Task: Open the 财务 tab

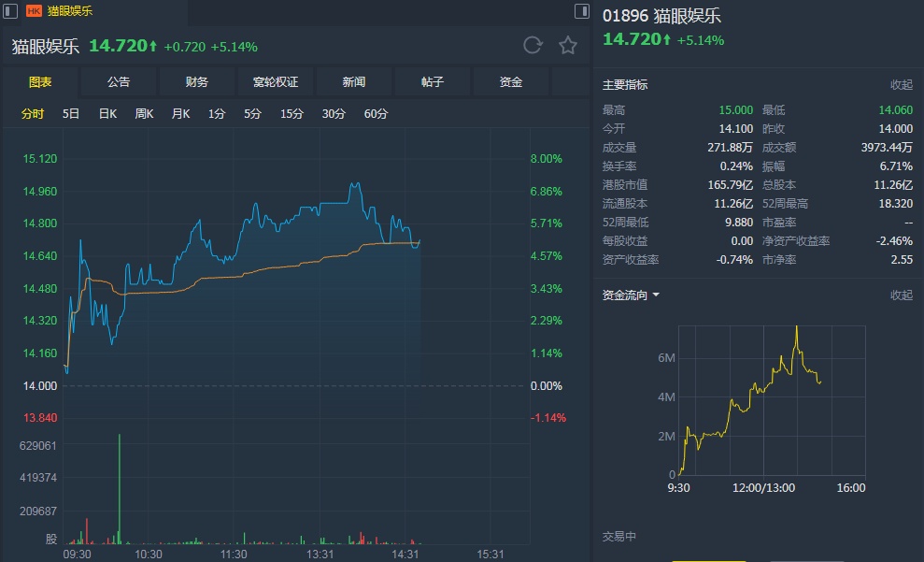Action: [197, 82]
